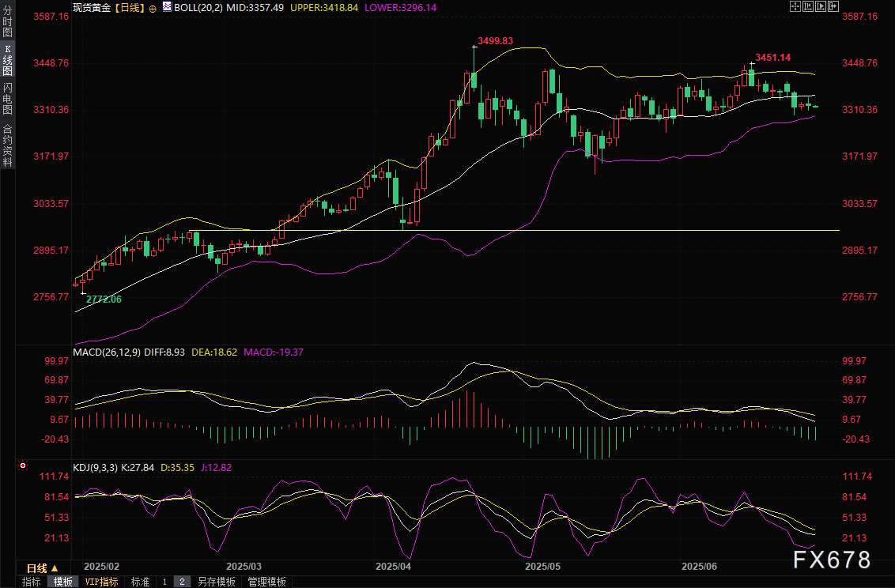Toggle template number 2

[x=182, y=582]
